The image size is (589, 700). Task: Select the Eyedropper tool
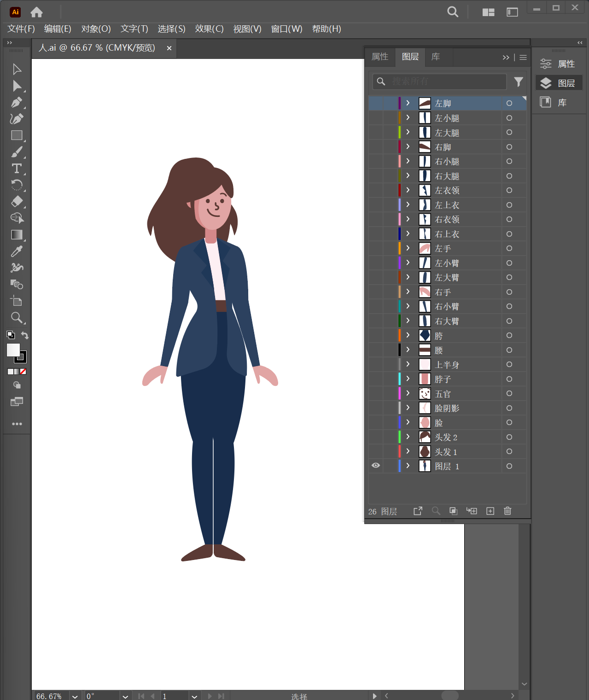click(17, 251)
